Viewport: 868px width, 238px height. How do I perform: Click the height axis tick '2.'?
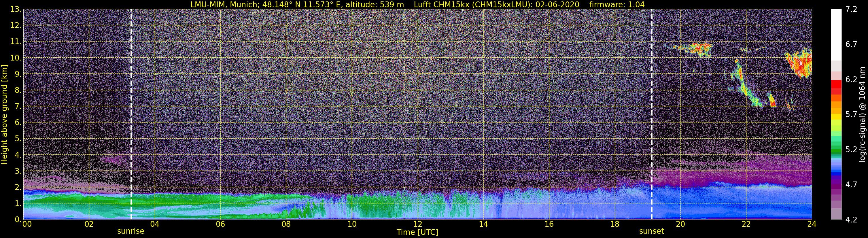click(x=18, y=188)
